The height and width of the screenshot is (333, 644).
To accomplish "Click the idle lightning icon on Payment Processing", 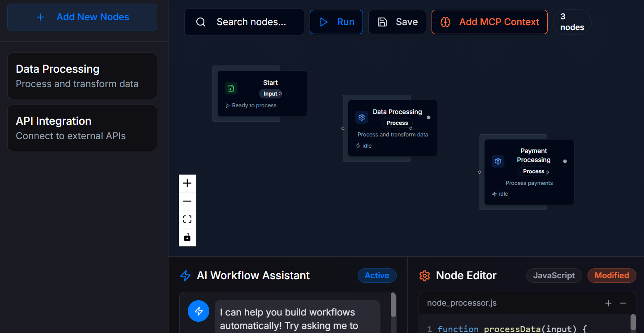I will point(494,194).
